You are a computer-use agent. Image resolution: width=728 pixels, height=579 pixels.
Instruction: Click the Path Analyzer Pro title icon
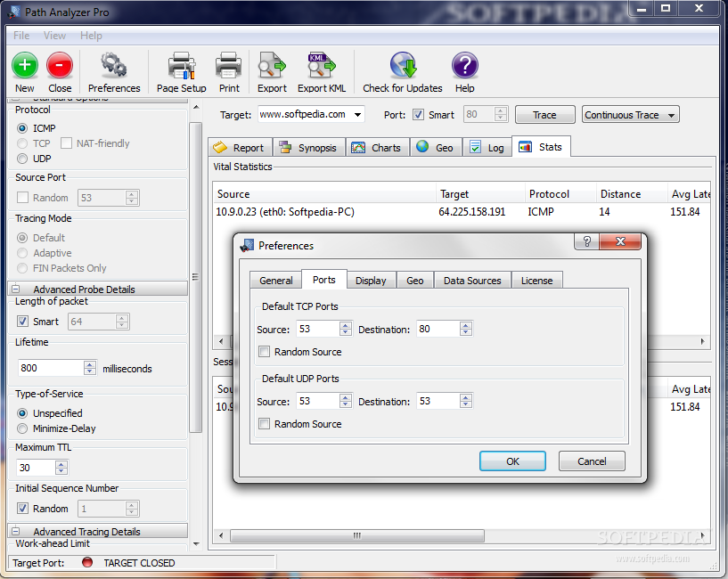(x=14, y=12)
